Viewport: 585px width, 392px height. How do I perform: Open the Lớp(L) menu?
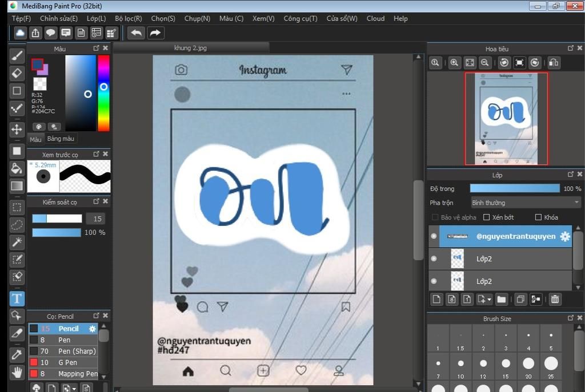coord(96,18)
